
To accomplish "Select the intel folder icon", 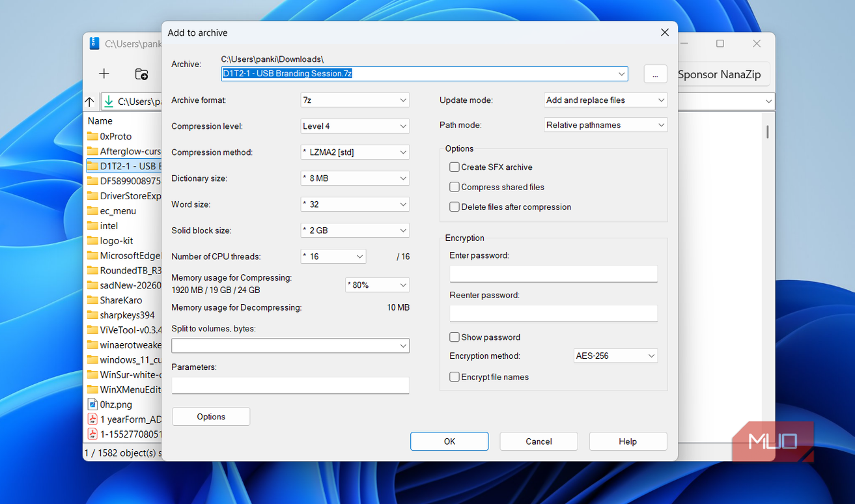I will (x=92, y=225).
